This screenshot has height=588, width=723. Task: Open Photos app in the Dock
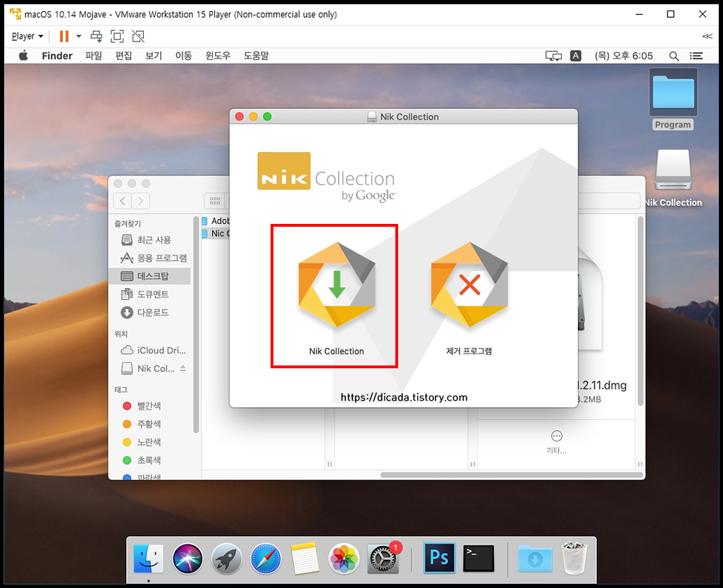(x=343, y=559)
